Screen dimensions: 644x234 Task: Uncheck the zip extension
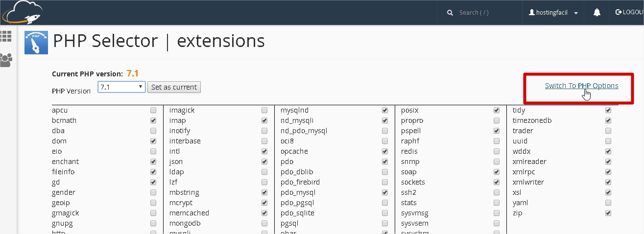point(608,213)
